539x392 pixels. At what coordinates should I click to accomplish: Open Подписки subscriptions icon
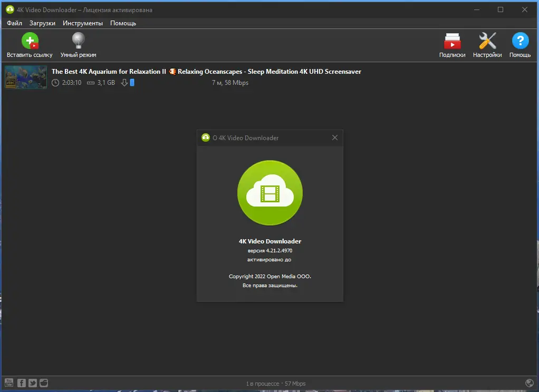pos(452,41)
